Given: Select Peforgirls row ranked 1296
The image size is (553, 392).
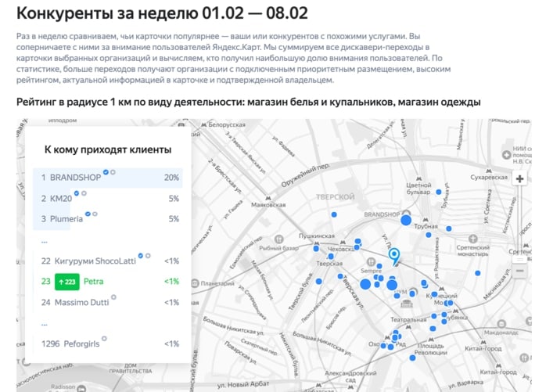Looking at the screenshot, I should point(108,343).
